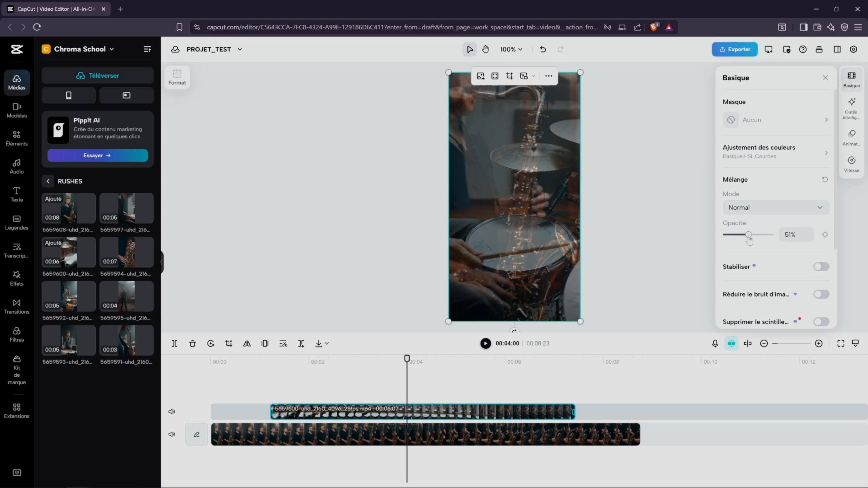Enable the Stabiliser toggle
Viewport: 868px width, 488px height.
(x=821, y=267)
